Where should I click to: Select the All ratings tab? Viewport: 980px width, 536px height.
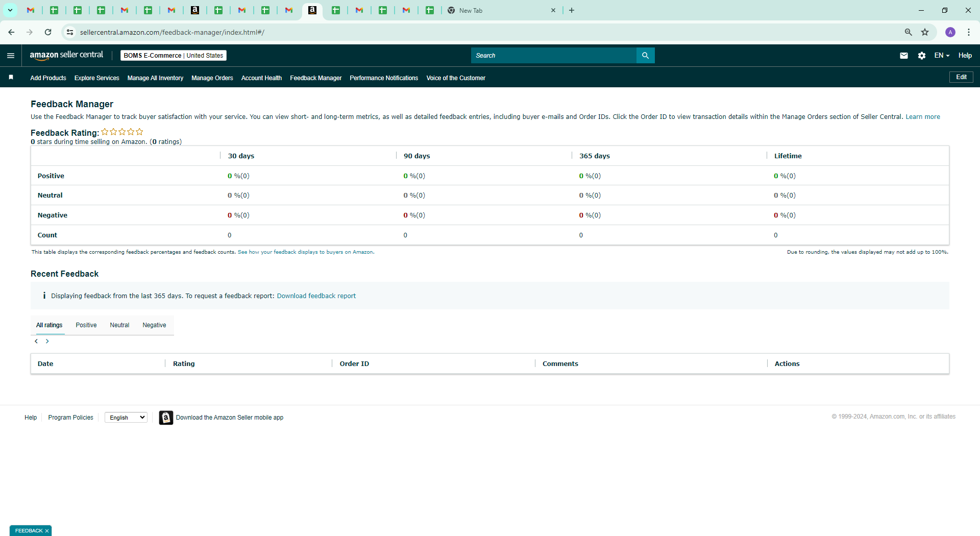[50, 325]
